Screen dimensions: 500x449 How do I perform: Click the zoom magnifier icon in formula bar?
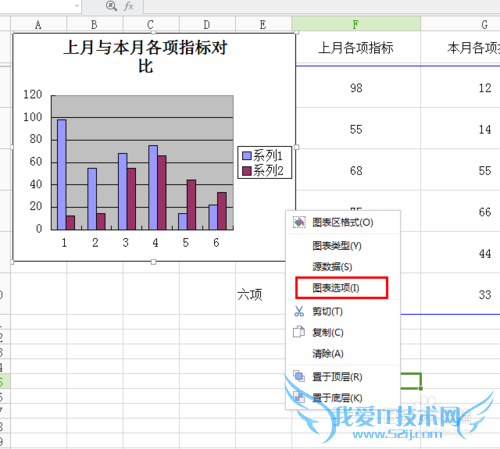coord(111,6)
